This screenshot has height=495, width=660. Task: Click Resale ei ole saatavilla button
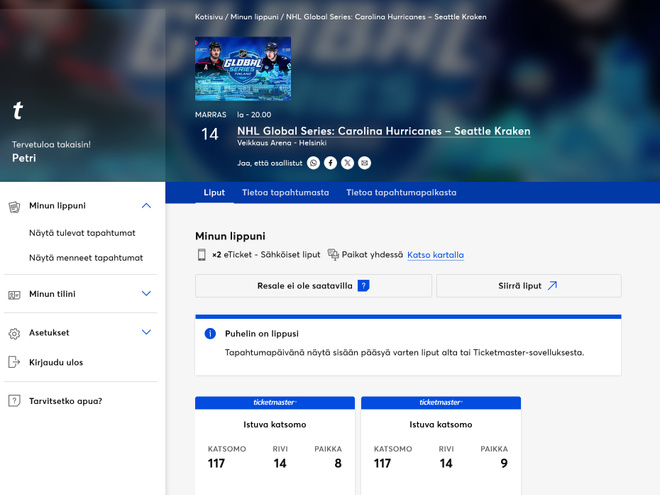tap(314, 286)
